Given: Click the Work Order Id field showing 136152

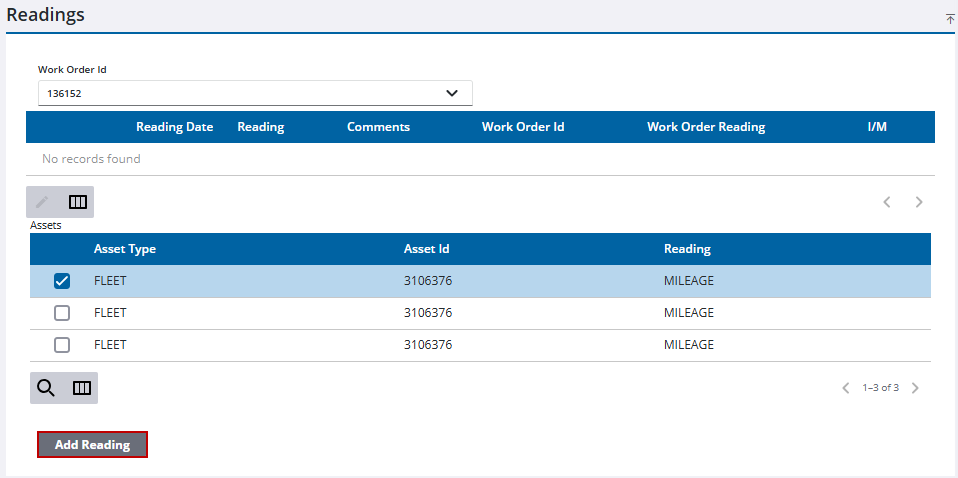Looking at the screenshot, I should [255, 94].
